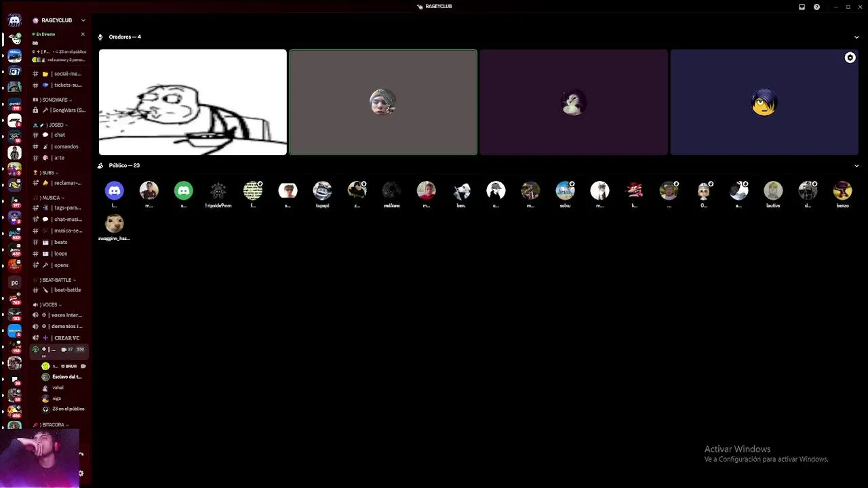This screenshot has height=488, width=868.
Task: Join the 'voces inter...' voice channel
Action: [x=59, y=315]
